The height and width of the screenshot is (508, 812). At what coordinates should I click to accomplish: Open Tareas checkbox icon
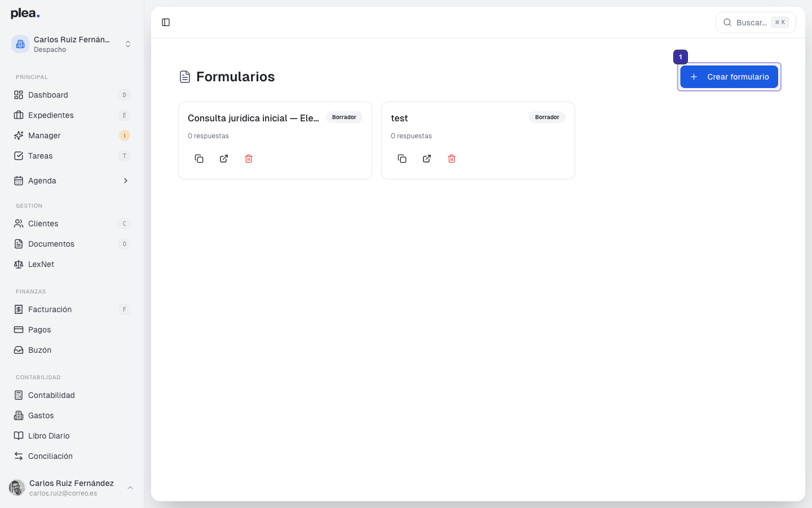click(x=19, y=156)
